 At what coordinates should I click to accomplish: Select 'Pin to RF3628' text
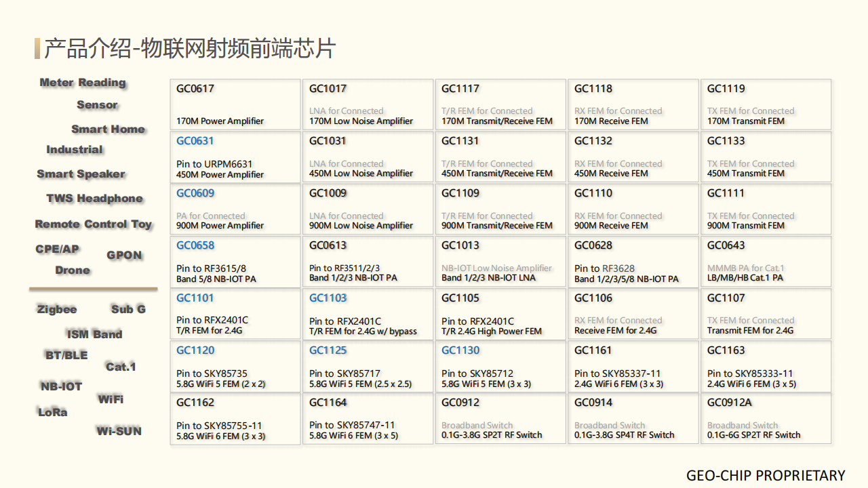pyautogui.click(x=605, y=268)
